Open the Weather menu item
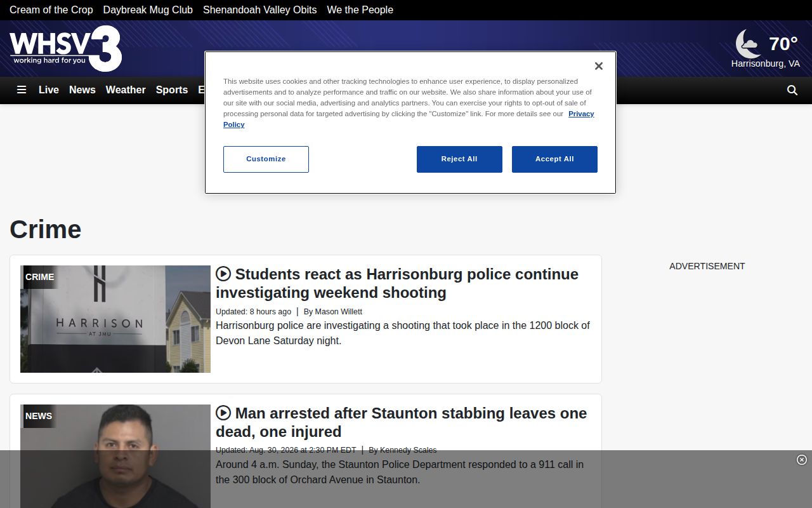The width and height of the screenshot is (812, 508). click(126, 90)
